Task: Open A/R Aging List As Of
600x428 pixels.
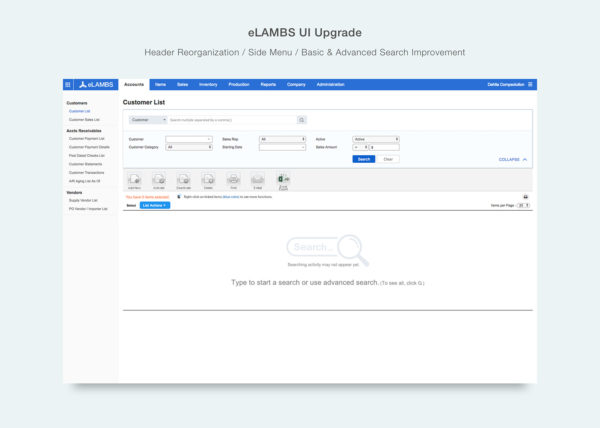Action: 85,181
